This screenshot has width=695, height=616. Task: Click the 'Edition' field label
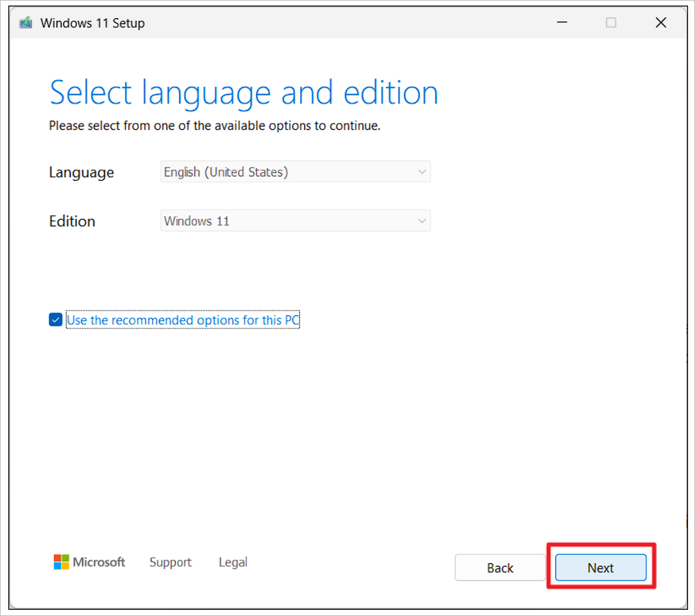[72, 221]
